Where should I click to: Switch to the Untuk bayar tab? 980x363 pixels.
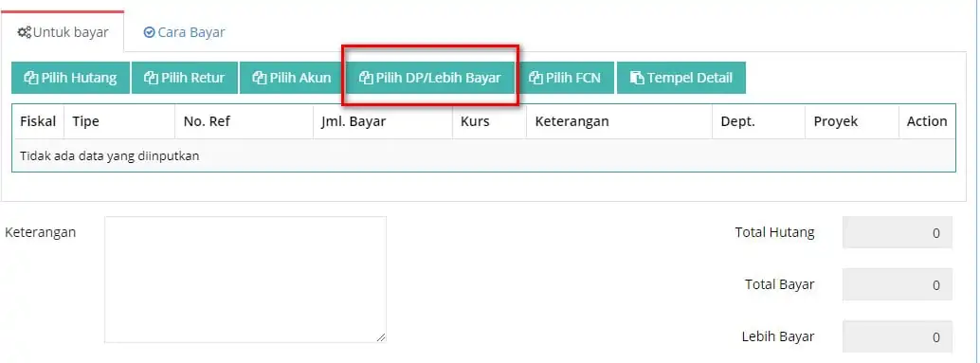coord(63,32)
